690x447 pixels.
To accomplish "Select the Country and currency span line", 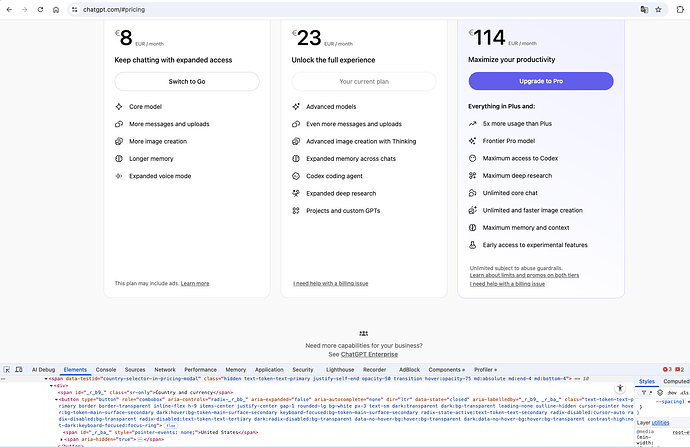I will (145, 392).
